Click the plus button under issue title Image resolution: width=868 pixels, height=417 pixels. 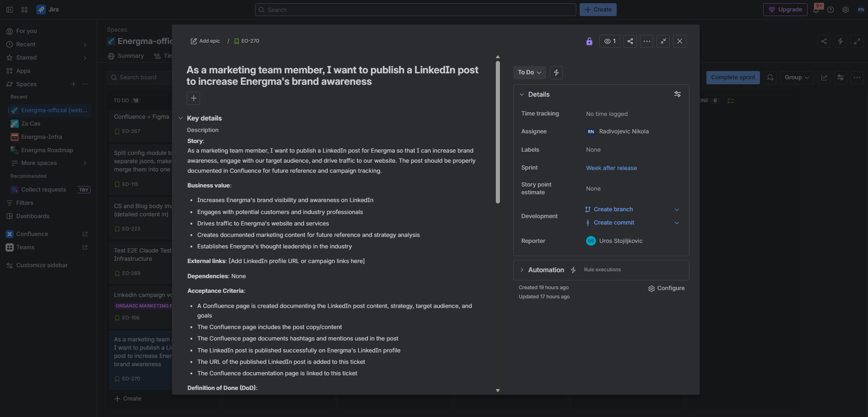[x=194, y=99]
